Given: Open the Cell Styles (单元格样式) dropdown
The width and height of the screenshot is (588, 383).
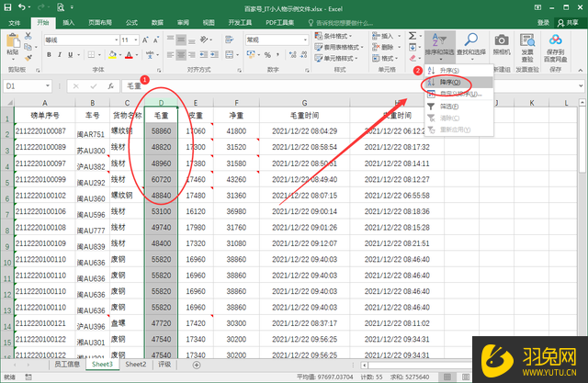Looking at the screenshot, I should pos(336,59).
